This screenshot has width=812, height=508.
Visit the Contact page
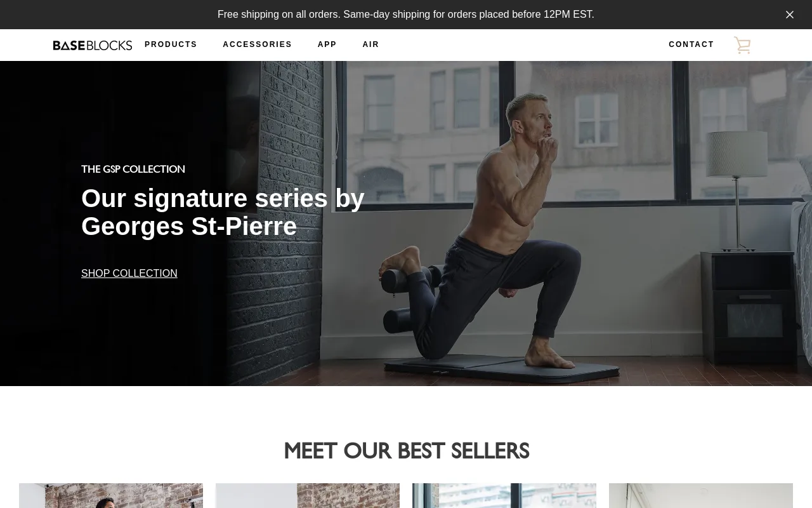(691, 44)
